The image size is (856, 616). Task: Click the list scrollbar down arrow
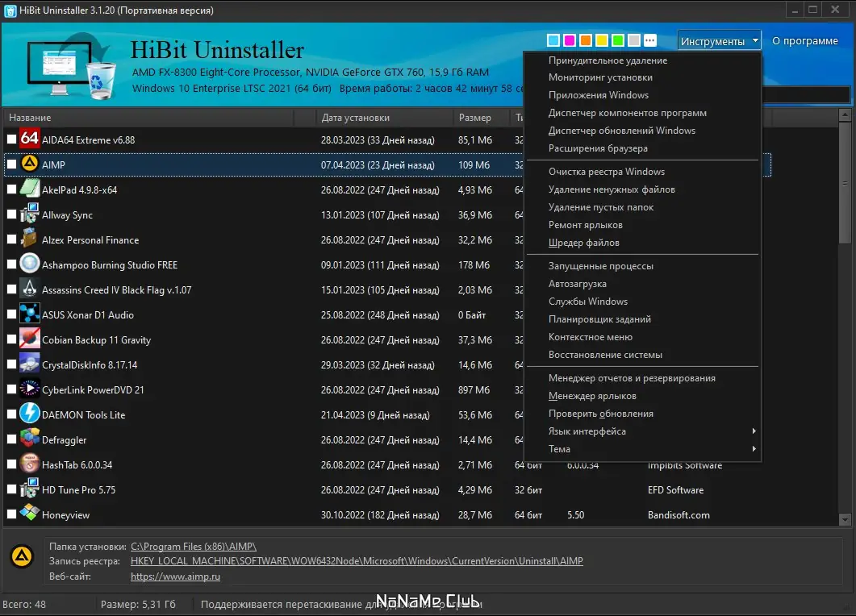point(845,519)
